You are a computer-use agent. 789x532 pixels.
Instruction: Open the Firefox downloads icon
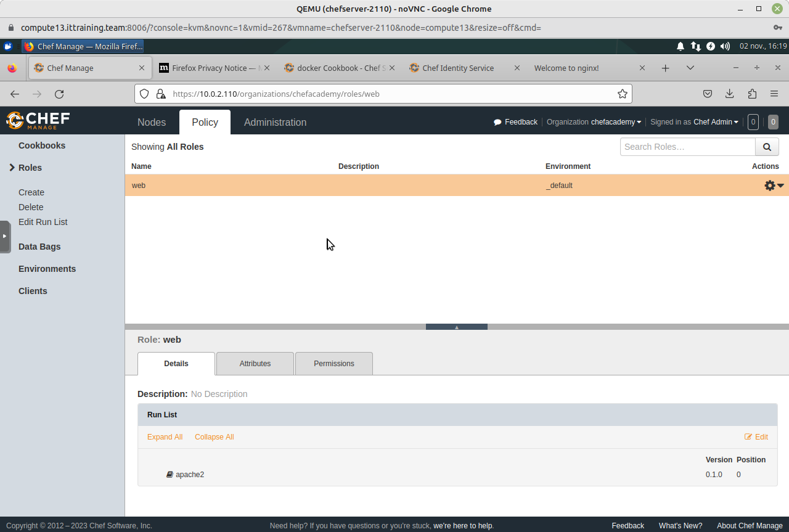[x=729, y=94]
